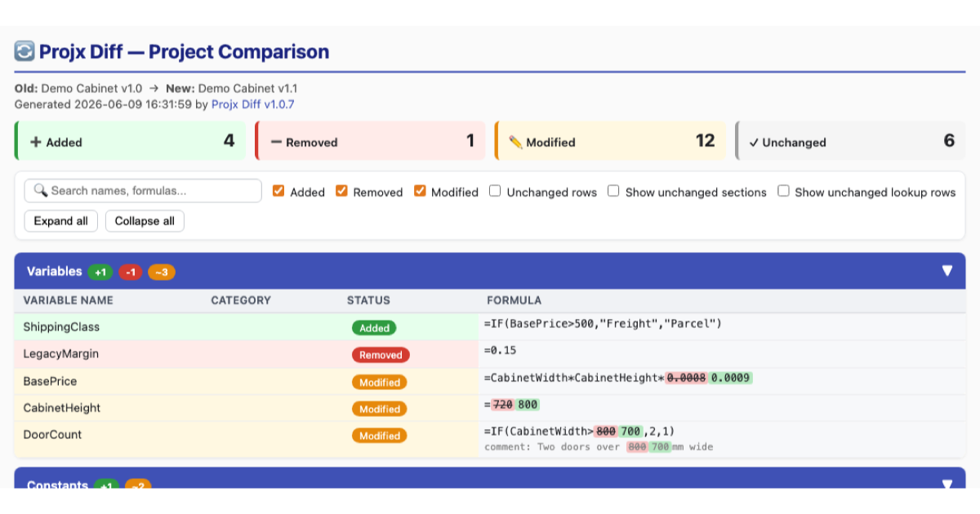Collapse the Variables section with the triangle
This screenshot has width=980, height=514.
(947, 271)
